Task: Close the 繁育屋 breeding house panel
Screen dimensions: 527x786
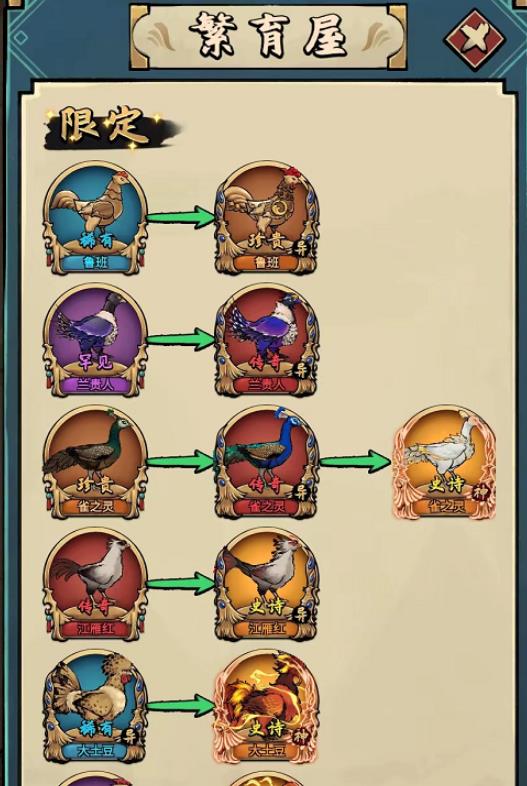Action: coord(474,40)
